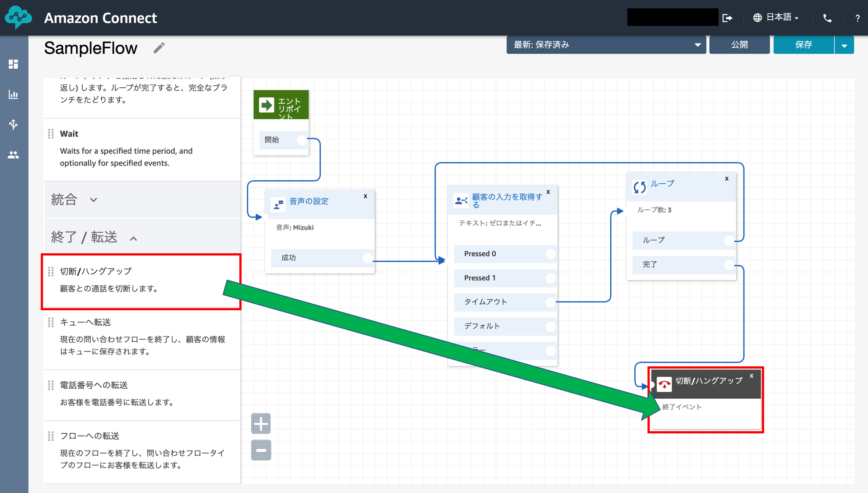The height and width of the screenshot is (493, 868).
Task: Click the 音声: Mizuki text
Action: pyautogui.click(x=295, y=227)
